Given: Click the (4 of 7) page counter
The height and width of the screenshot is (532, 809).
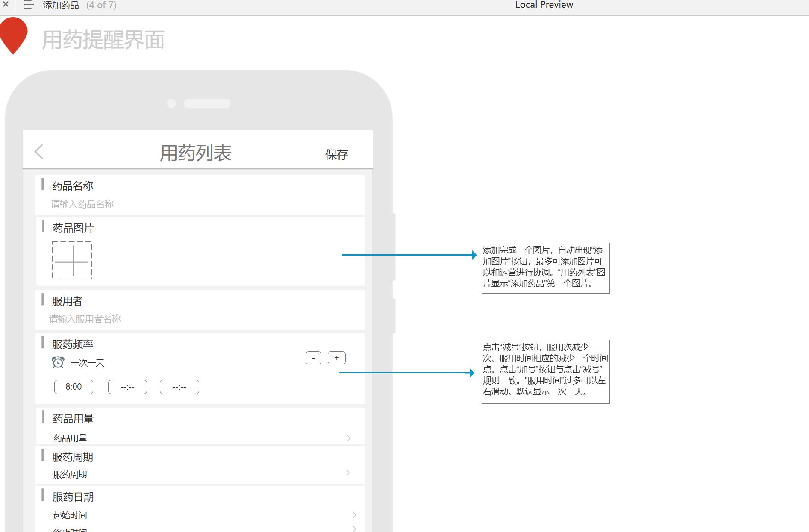Looking at the screenshot, I should pyautogui.click(x=101, y=5).
